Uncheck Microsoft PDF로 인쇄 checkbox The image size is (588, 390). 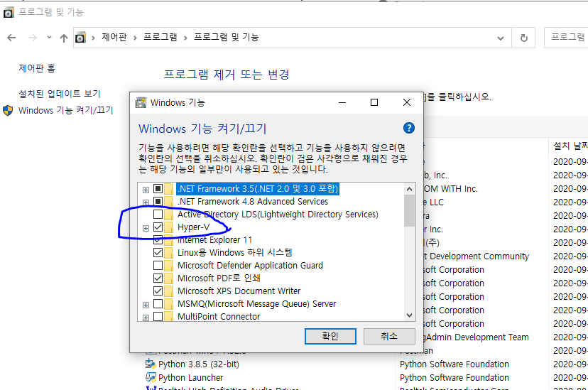click(158, 278)
